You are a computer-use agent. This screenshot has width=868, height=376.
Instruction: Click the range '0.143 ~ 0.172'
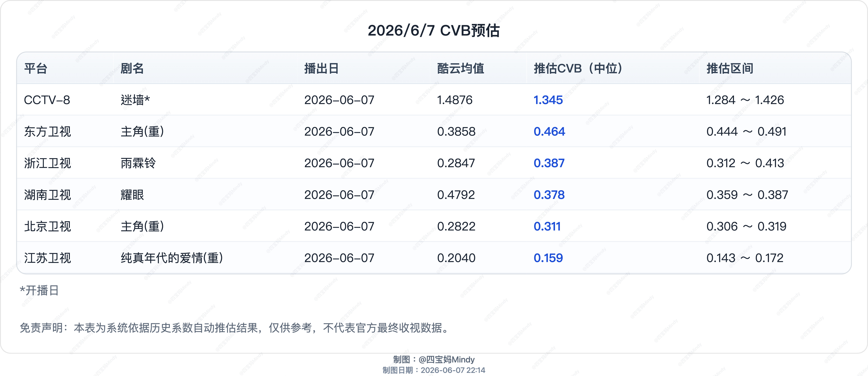(x=745, y=258)
